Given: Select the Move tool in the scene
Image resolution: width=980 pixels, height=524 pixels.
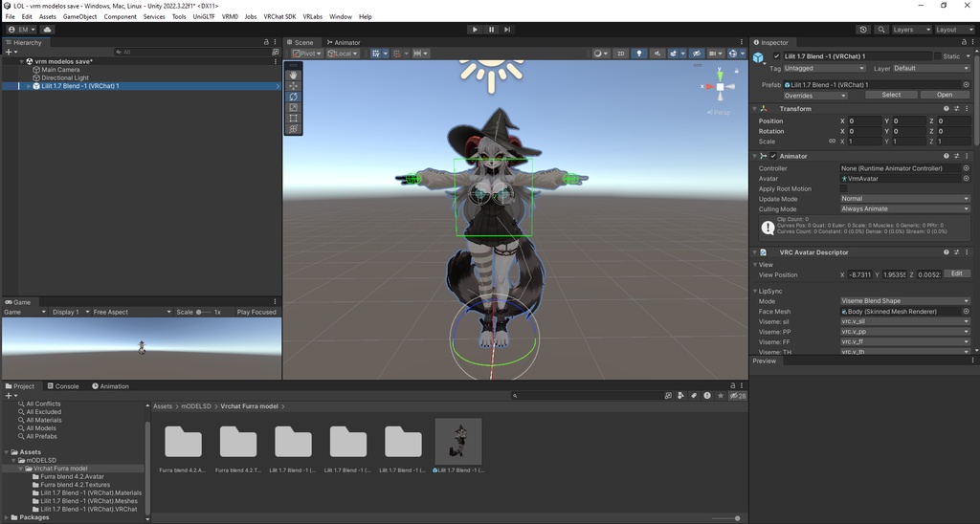Looking at the screenshot, I should (x=293, y=85).
